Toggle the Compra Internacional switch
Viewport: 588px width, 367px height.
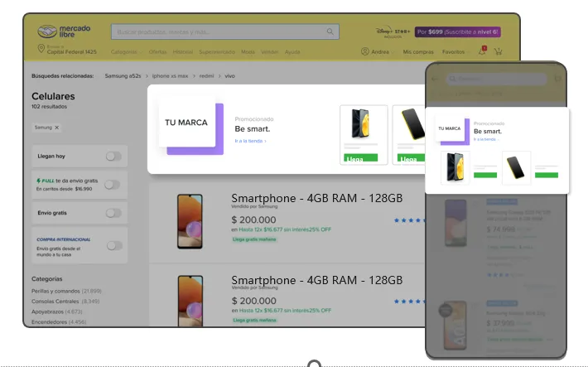114,246
